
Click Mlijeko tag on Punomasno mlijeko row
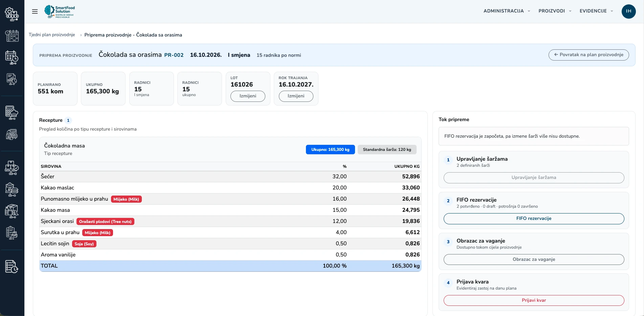pos(126,199)
